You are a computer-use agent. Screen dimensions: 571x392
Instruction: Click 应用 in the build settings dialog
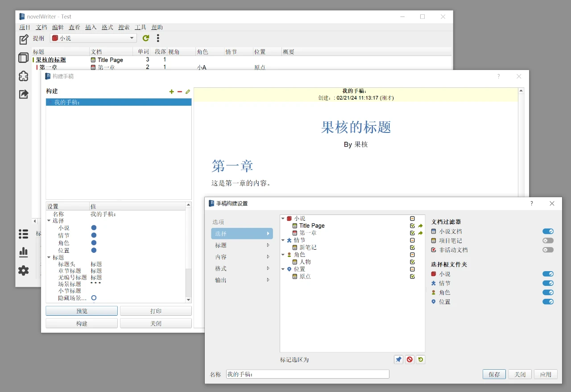pos(546,374)
